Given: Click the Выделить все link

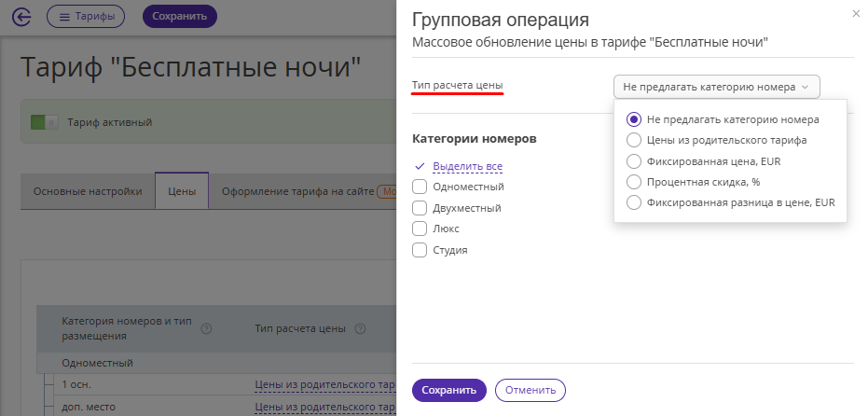Looking at the screenshot, I should pos(468,166).
